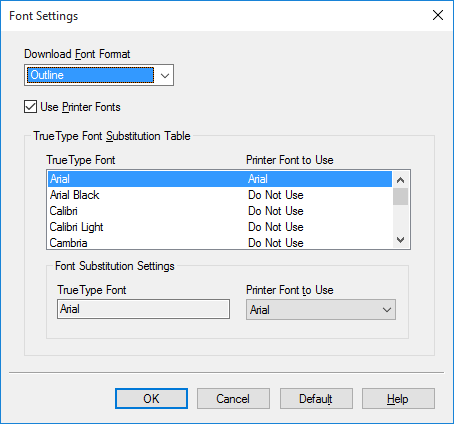Restore defaults with the Default button
454x424 pixels.
pos(316,399)
